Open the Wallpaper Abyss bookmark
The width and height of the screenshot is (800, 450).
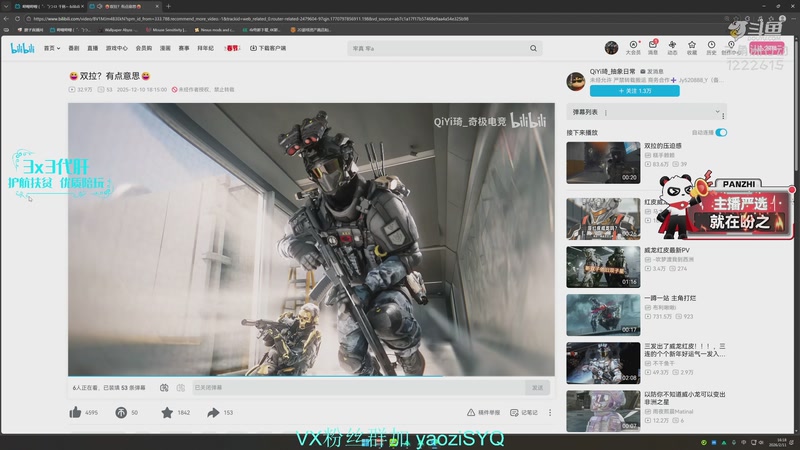click(x=117, y=30)
